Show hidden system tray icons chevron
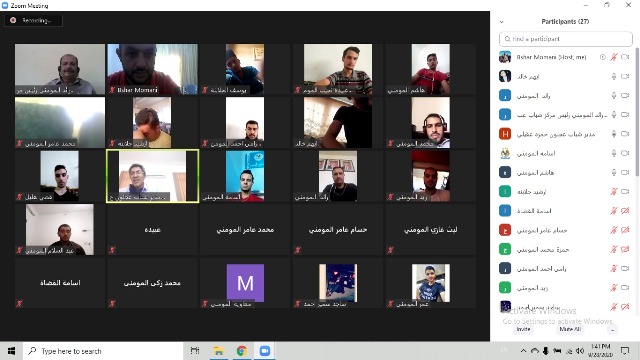Viewport: 640px width, 360px height. [x=523, y=351]
